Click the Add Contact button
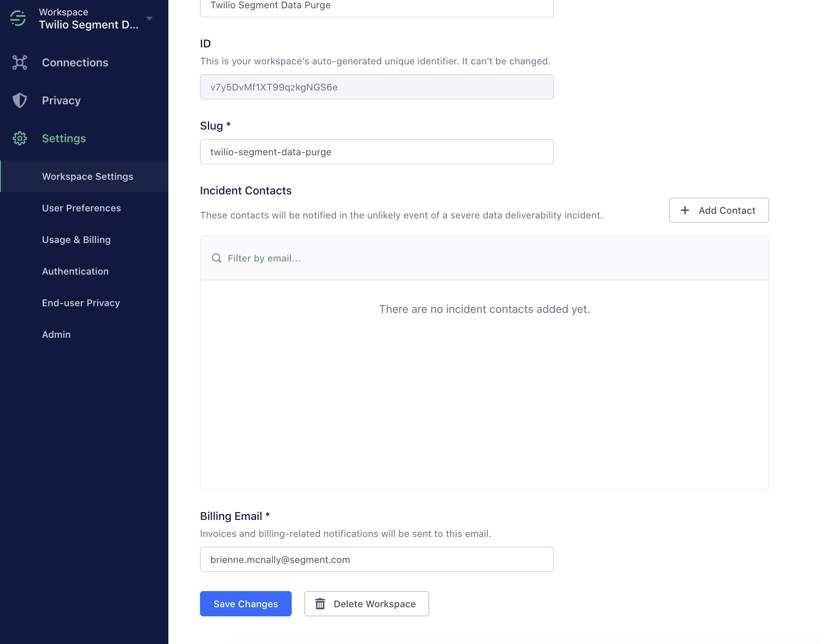 click(719, 210)
